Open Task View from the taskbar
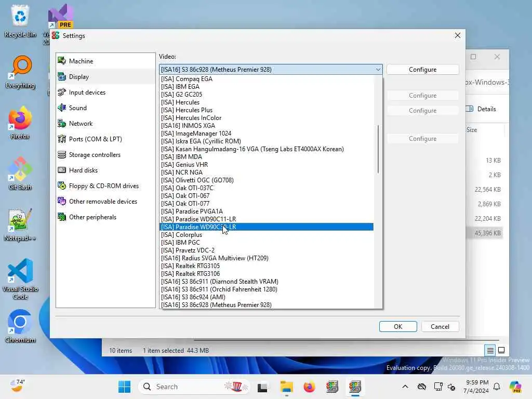532x399 pixels. [262, 387]
